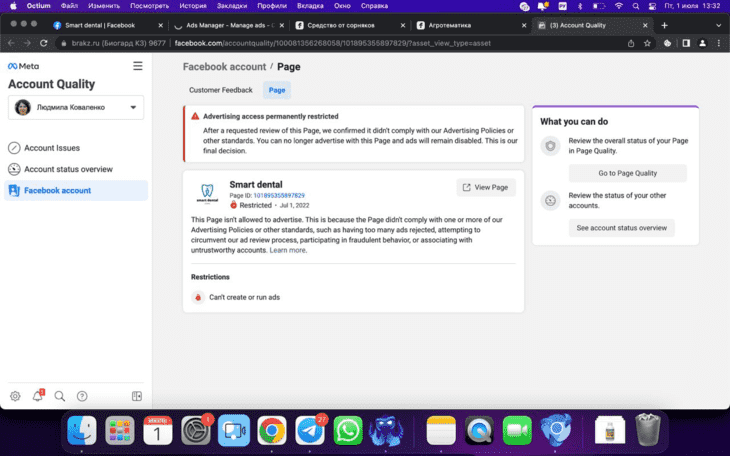Open the История menu
The width and height of the screenshot is (730, 456).
[193, 6]
